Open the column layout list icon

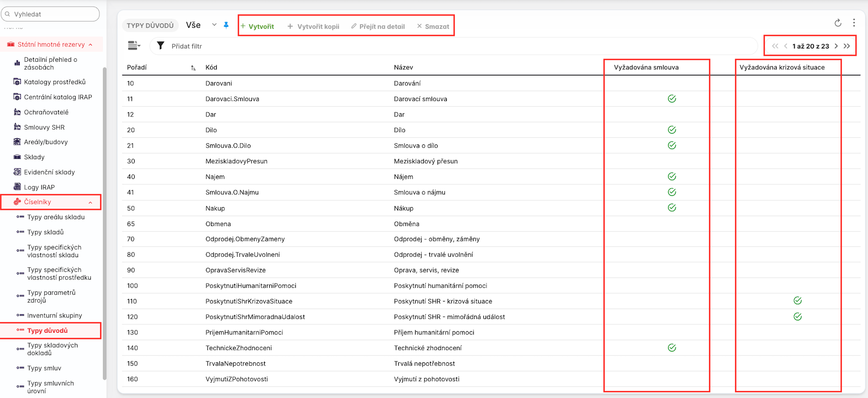[134, 46]
